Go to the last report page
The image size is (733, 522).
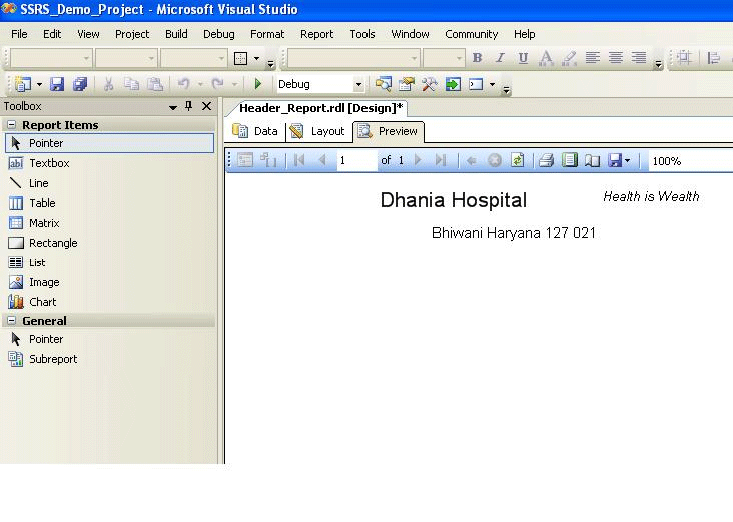440,160
